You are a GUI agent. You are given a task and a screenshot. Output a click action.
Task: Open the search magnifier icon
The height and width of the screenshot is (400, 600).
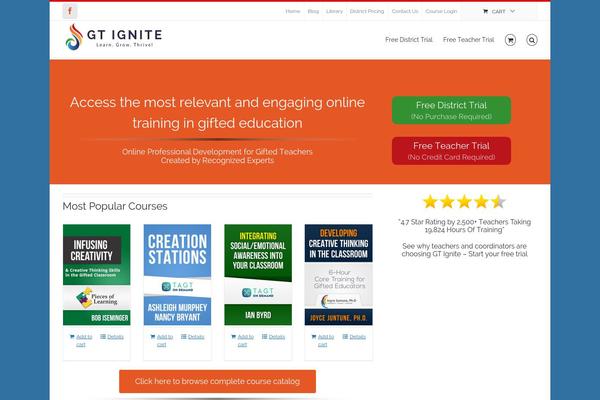point(532,40)
